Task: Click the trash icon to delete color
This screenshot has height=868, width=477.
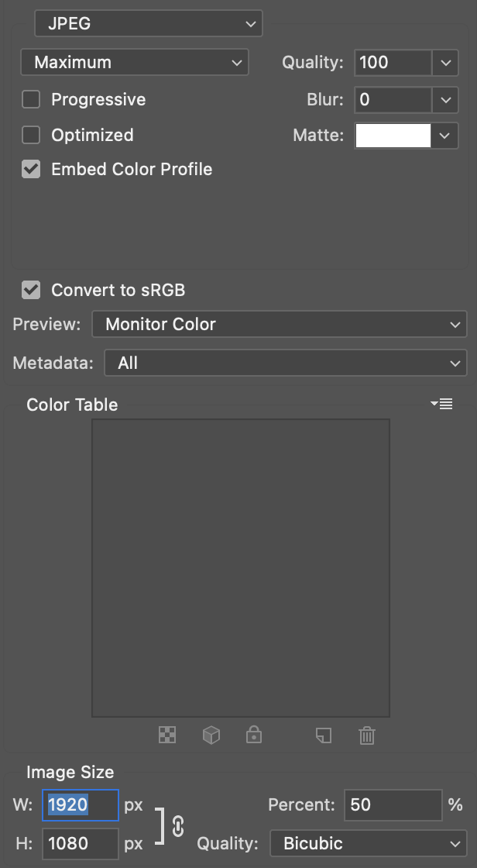Action: tap(367, 735)
